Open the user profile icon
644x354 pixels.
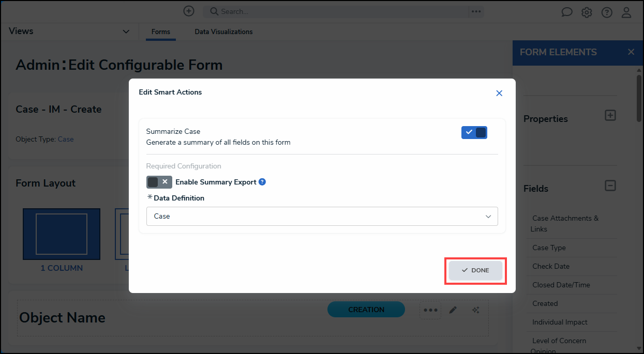click(x=626, y=12)
